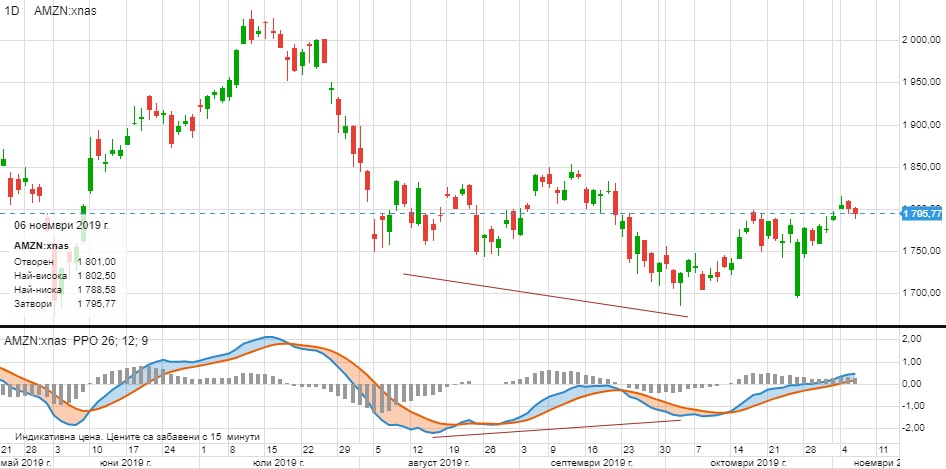946x469 pixels.
Task: Click the date tick 12 on time axis
Action: coord(416,450)
